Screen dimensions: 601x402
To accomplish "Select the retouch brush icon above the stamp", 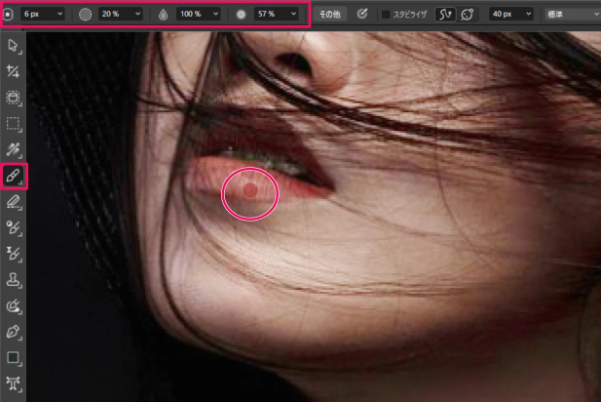I will (13, 254).
